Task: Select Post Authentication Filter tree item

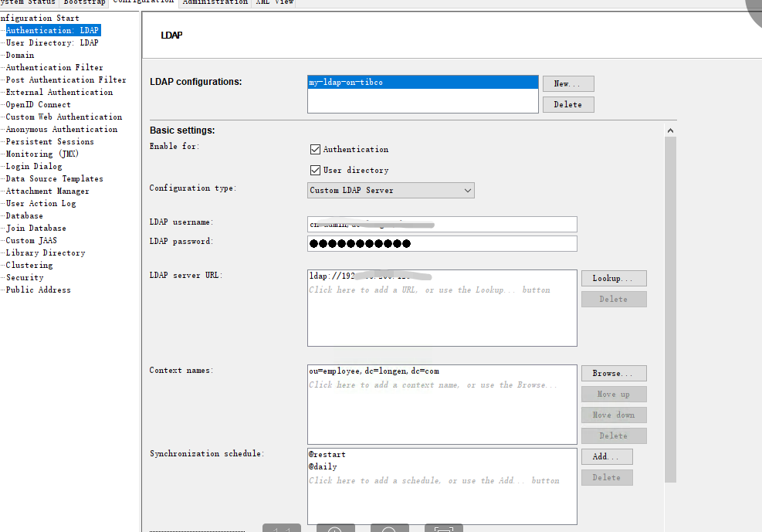Action: pyautogui.click(x=66, y=80)
